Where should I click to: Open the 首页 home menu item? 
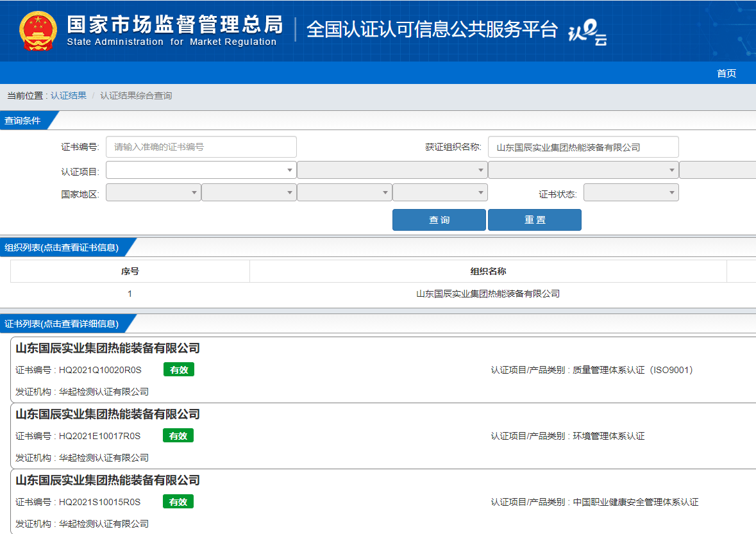click(x=726, y=73)
